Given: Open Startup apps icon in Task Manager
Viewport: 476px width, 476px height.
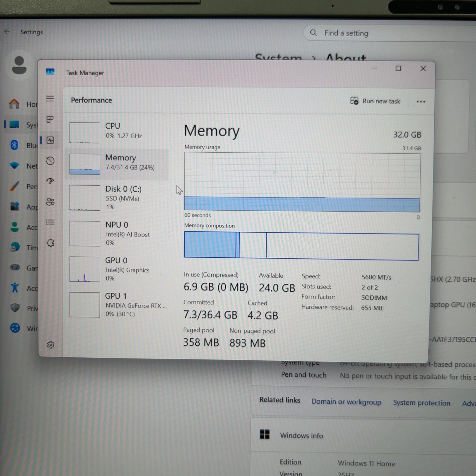Looking at the screenshot, I should (50, 181).
